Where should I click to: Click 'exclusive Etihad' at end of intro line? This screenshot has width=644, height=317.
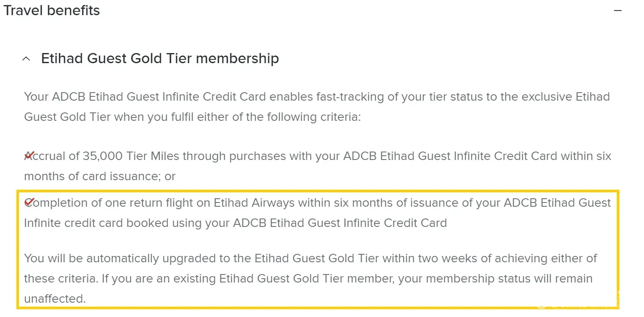[565, 97]
